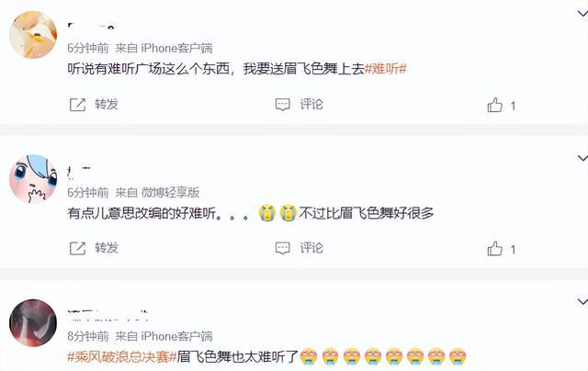Image resolution: width=588 pixels, height=371 pixels.
Task: Click comment icon on first post
Action: tap(282, 105)
